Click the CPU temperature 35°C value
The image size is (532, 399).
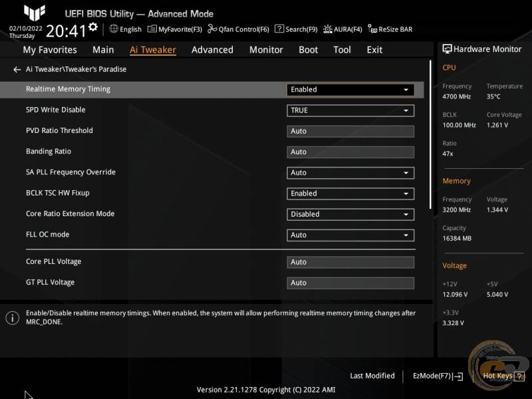tap(493, 96)
